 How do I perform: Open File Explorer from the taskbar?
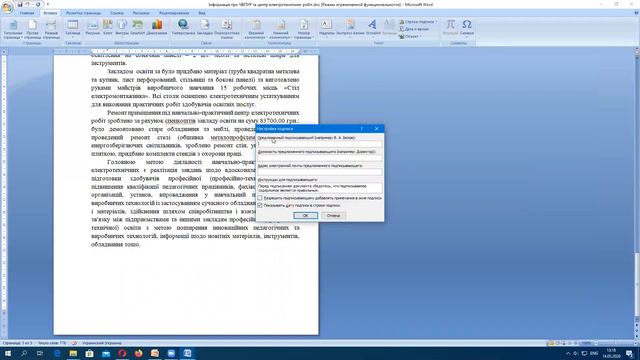click(x=73, y=353)
